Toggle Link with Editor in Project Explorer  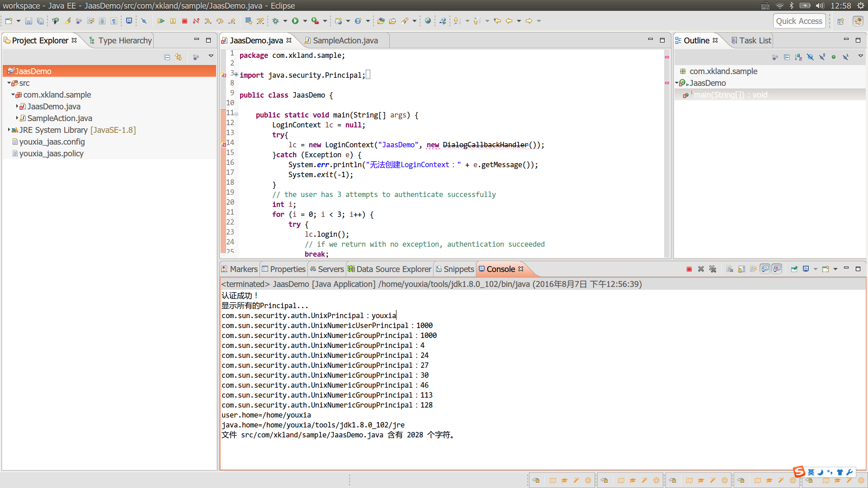(179, 56)
